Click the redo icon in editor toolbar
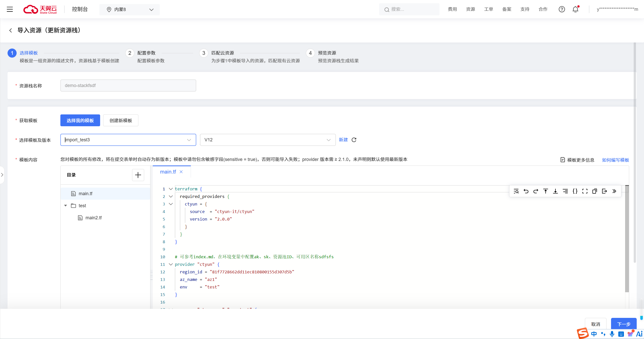This screenshot has width=644, height=339. (x=536, y=191)
